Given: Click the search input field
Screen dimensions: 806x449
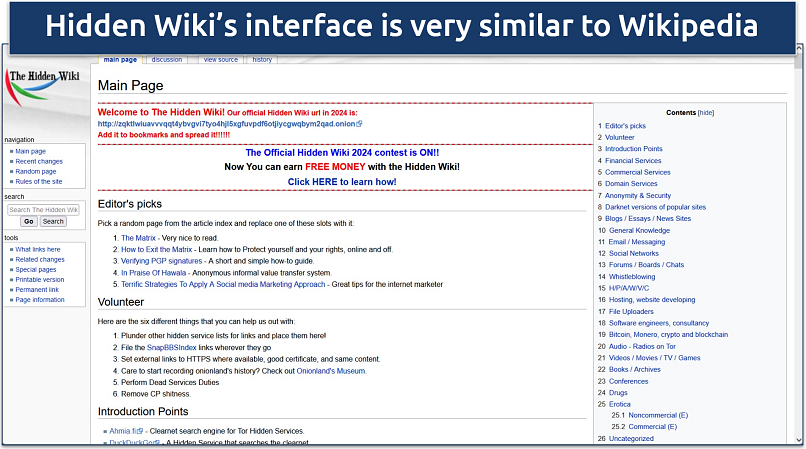Looking at the screenshot, I should [43, 210].
